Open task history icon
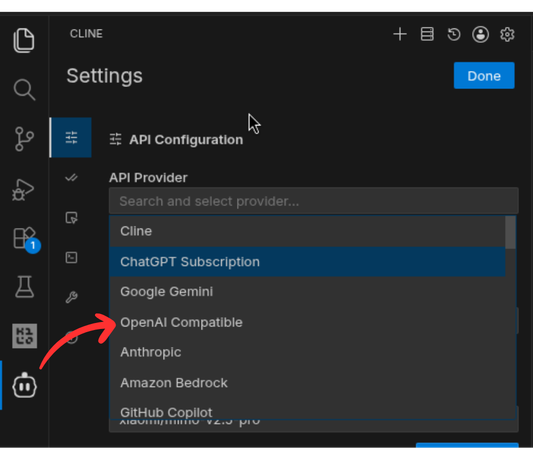This screenshot has height=460, width=533. pyautogui.click(x=454, y=34)
